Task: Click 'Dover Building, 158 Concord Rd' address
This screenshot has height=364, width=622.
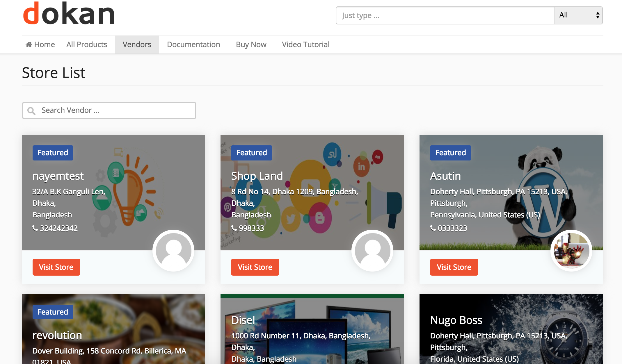Action: [x=87, y=351]
